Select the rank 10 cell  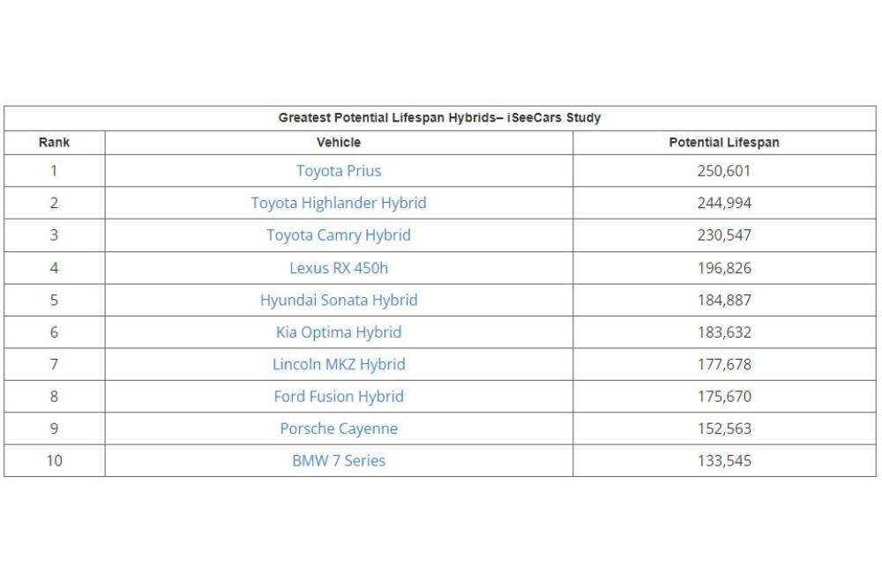[x=54, y=460]
